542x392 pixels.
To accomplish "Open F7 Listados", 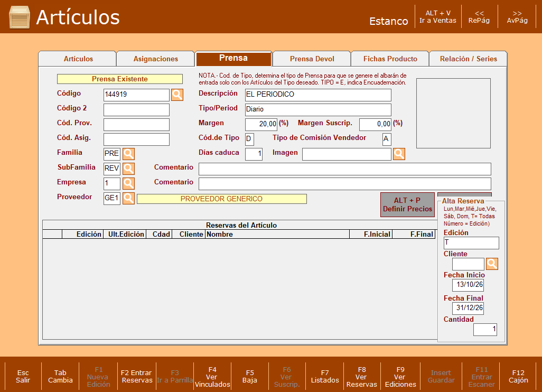I will [324, 377].
